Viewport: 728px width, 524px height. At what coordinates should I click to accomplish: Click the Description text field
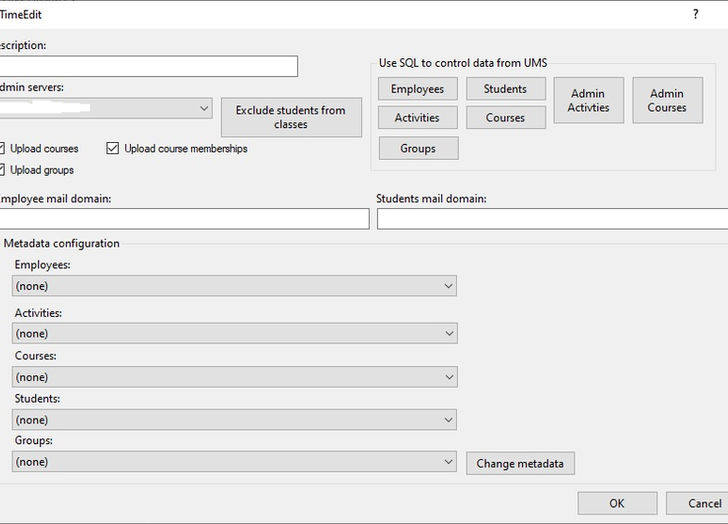[x=149, y=66]
